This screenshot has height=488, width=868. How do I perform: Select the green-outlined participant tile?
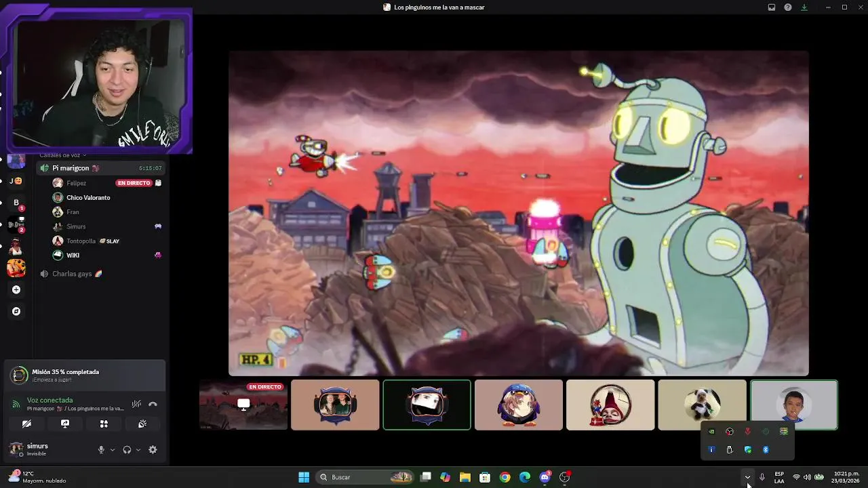click(x=427, y=405)
